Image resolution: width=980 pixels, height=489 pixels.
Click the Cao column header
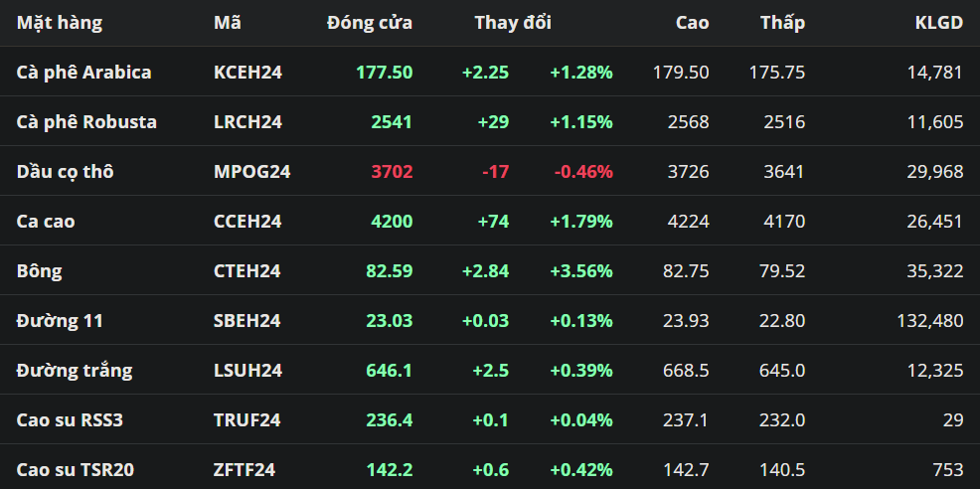coord(692,22)
